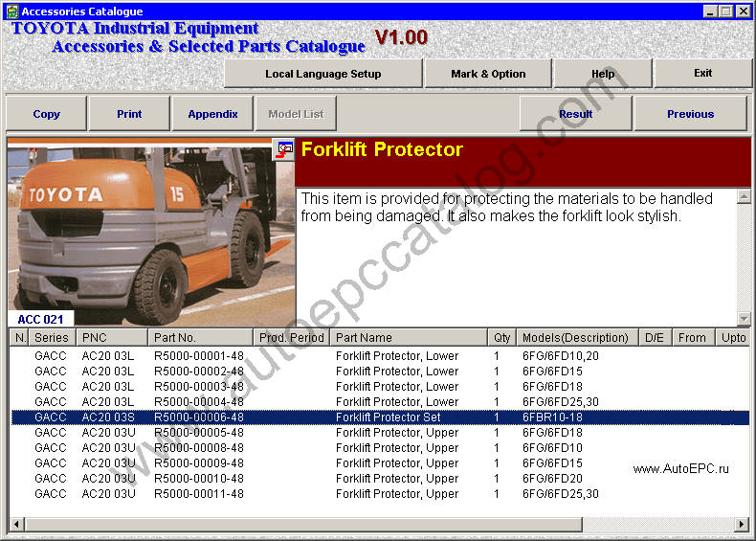Go to the Result page

(x=575, y=114)
